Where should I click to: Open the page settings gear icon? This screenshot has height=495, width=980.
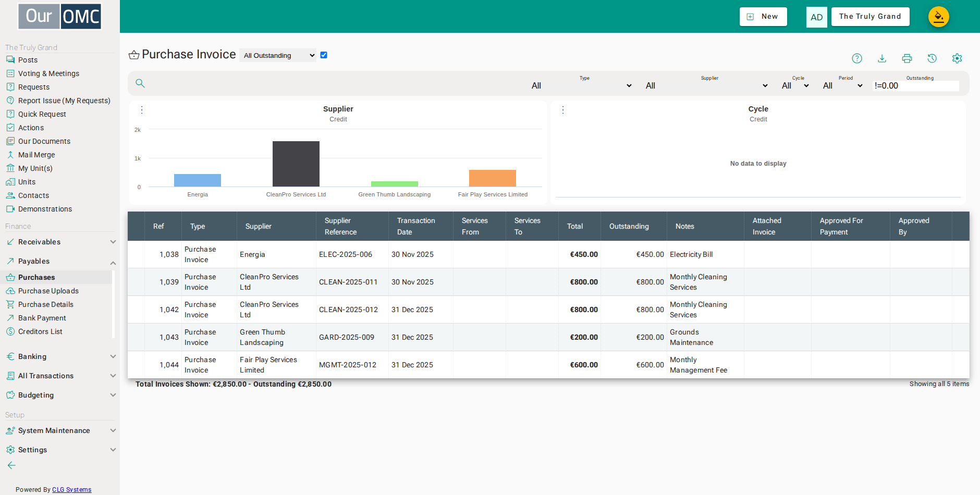pyautogui.click(x=957, y=58)
